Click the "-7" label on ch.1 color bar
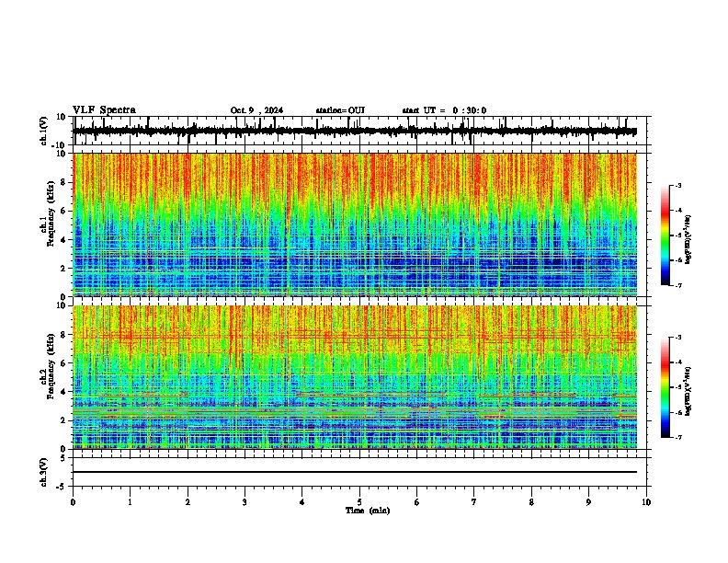Image resolution: width=728 pixels, height=563 pixels. 677,285
